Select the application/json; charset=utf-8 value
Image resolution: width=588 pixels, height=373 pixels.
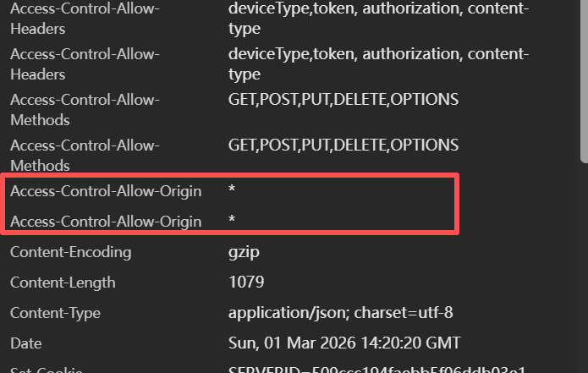tap(340, 313)
